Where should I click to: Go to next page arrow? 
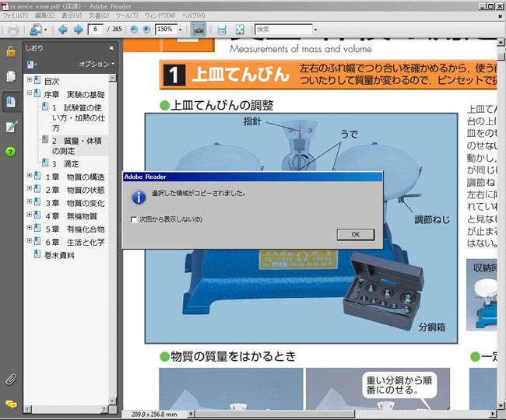79,30
